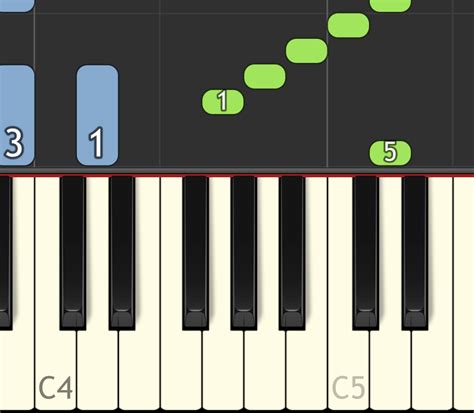Screen dimensions: 474x413
Task: Click the G4 white key under green note 1
Action: pos(223,367)
